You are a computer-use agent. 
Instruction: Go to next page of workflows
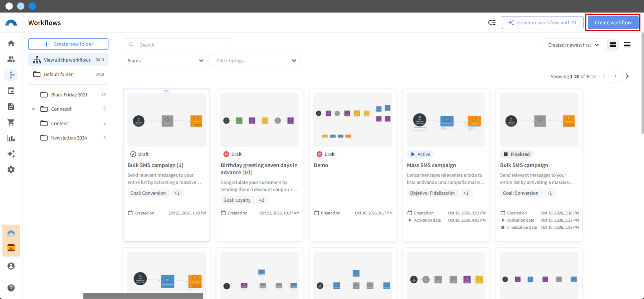pyautogui.click(x=627, y=76)
